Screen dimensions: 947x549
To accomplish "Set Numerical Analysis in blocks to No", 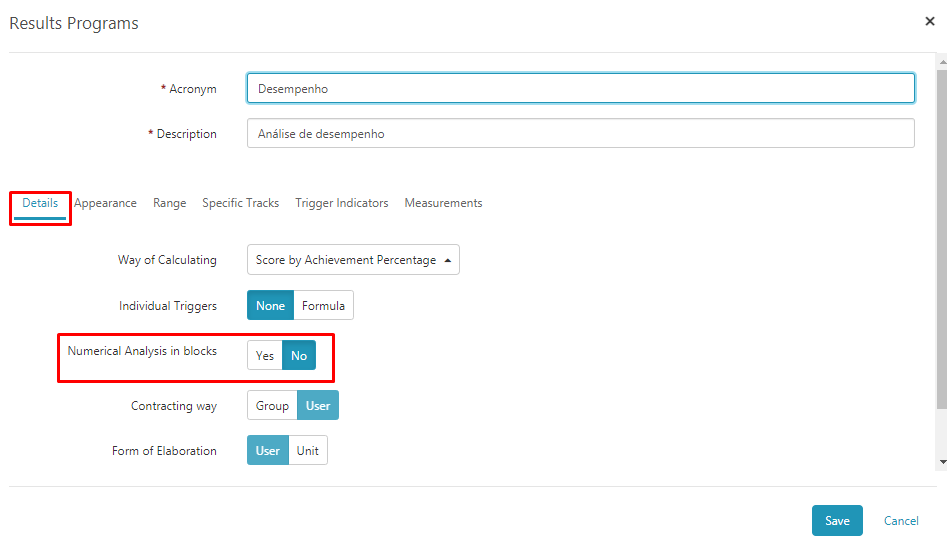I will click(x=299, y=356).
